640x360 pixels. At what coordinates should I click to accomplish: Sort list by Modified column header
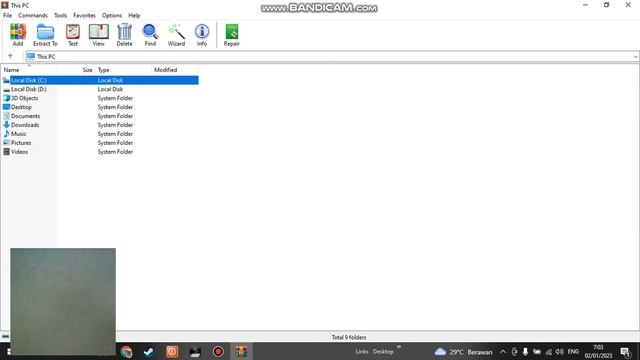point(175,70)
